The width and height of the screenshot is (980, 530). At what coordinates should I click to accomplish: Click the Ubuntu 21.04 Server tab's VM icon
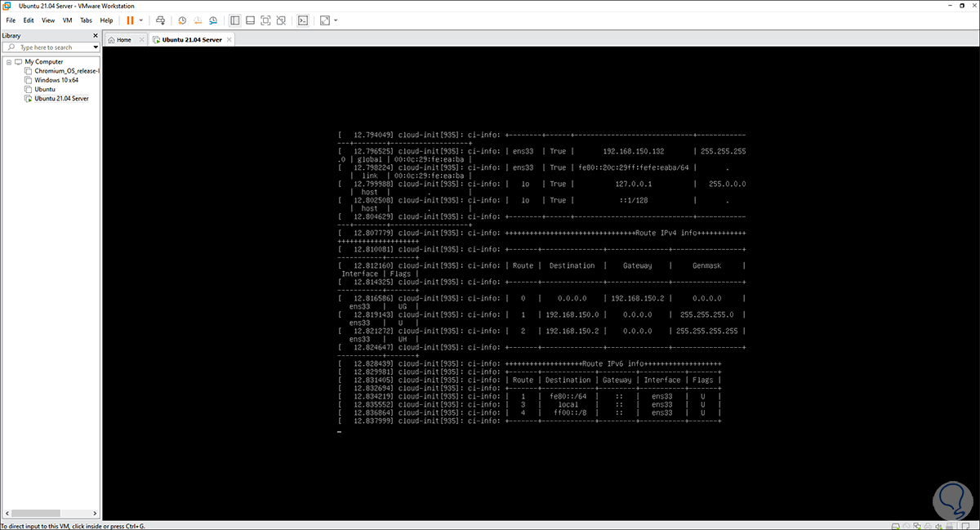click(157, 39)
